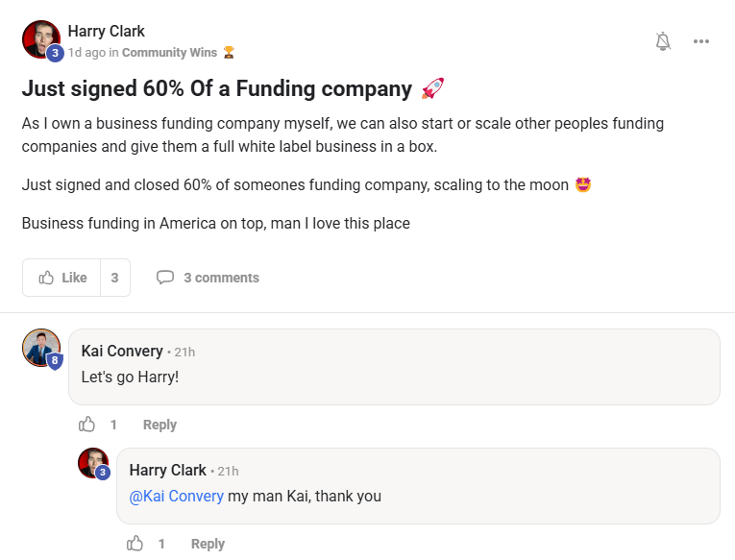This screenshot has height=560, width=735.
Task: Open the 3 comments text link
Action: tap(221, 278)
